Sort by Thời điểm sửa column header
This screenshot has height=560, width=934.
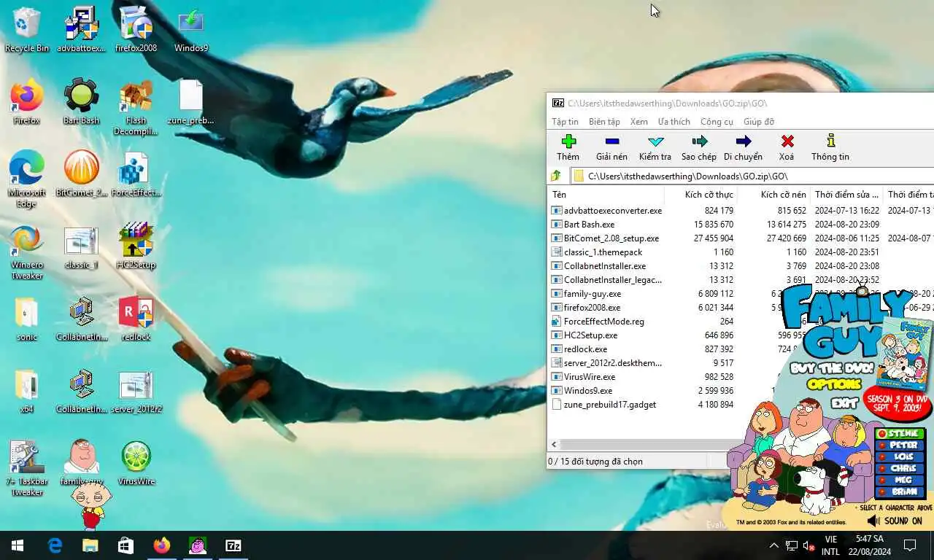point(846,195)
